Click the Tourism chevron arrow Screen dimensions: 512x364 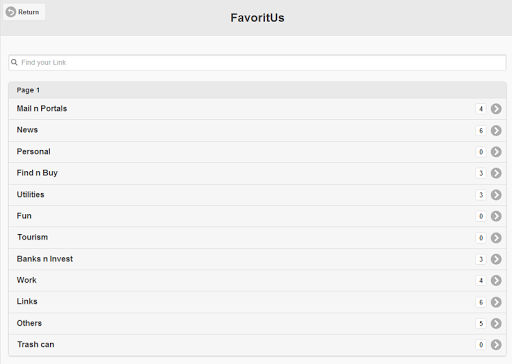pyautogui.click(x=496, y=238)
